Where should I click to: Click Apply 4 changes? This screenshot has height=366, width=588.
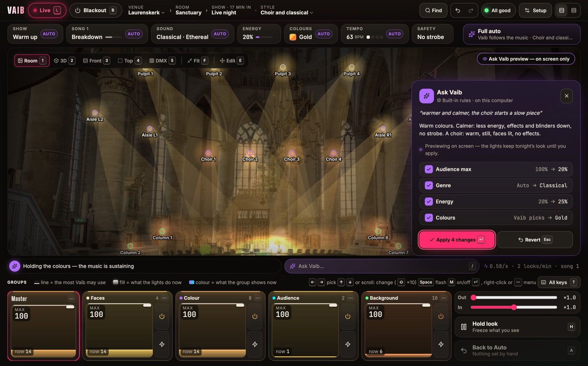(457, 240)
